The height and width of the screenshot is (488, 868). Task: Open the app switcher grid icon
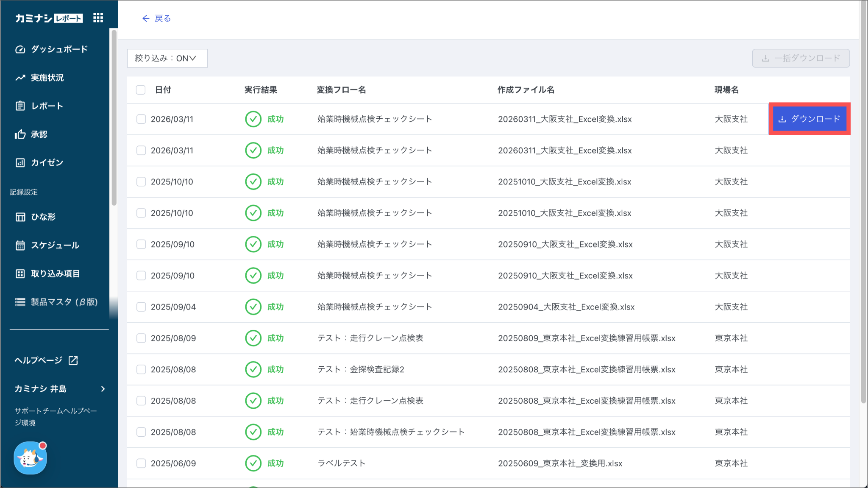point(98,17)
